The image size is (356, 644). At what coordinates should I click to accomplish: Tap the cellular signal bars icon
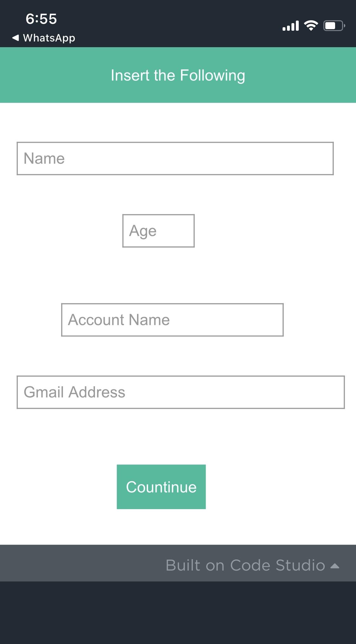click(x=290, y=26)
